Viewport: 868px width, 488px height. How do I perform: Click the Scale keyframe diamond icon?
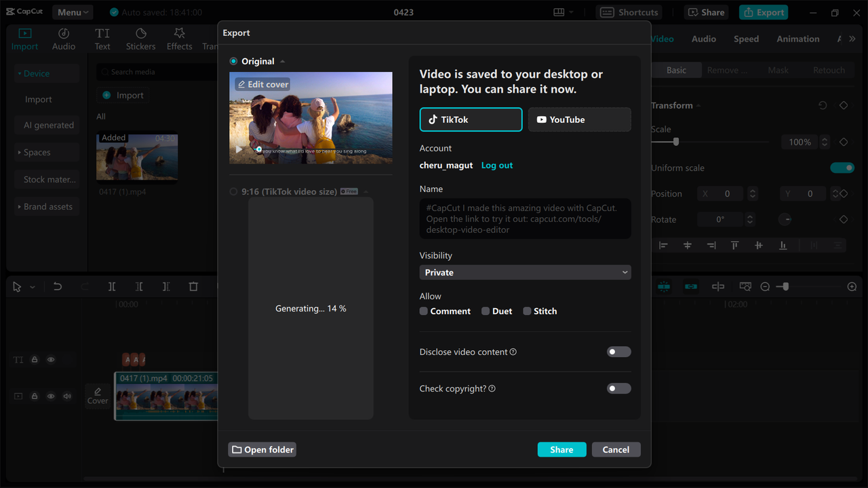[x=844, y=142]
